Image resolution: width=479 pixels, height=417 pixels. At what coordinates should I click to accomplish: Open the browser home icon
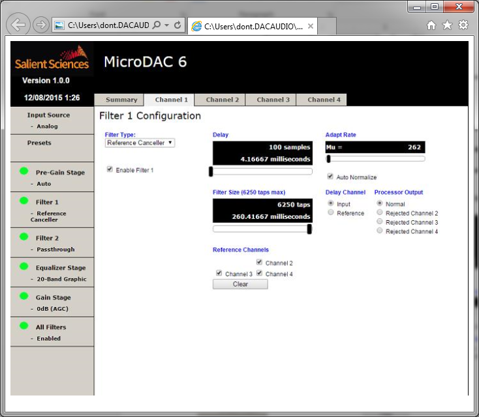tap(431, 25)
